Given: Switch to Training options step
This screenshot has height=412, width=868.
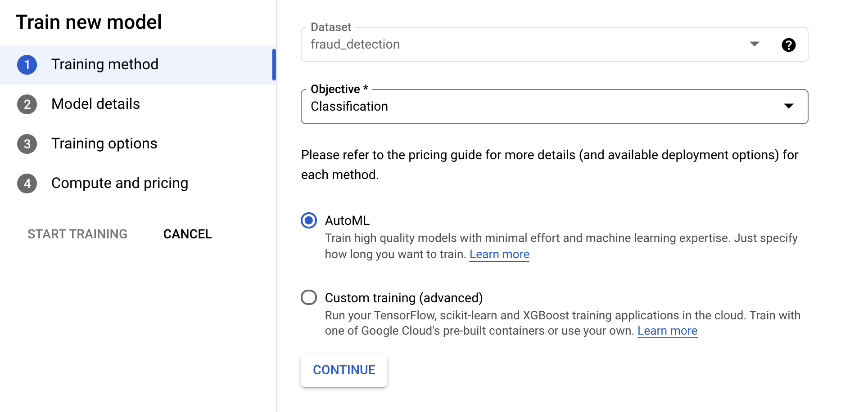Looking at the screenshot, I should pyautogui.click(x=104, y=143).
